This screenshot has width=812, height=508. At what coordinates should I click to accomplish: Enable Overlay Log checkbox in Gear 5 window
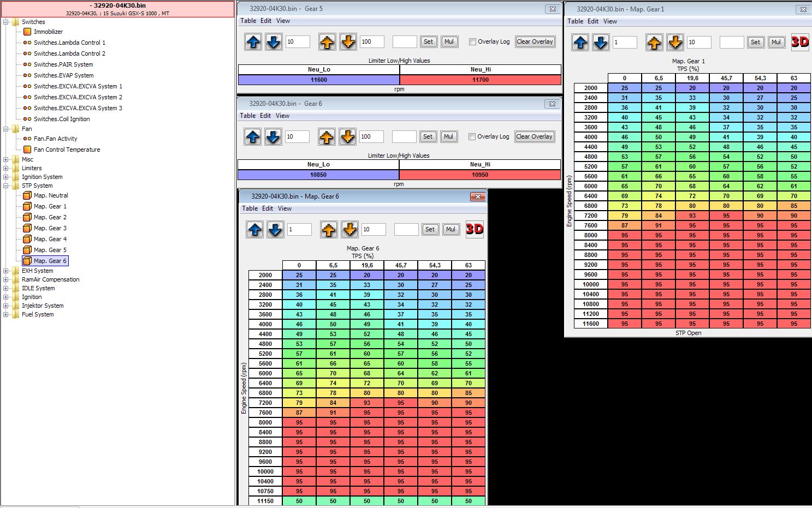(473, 42)
